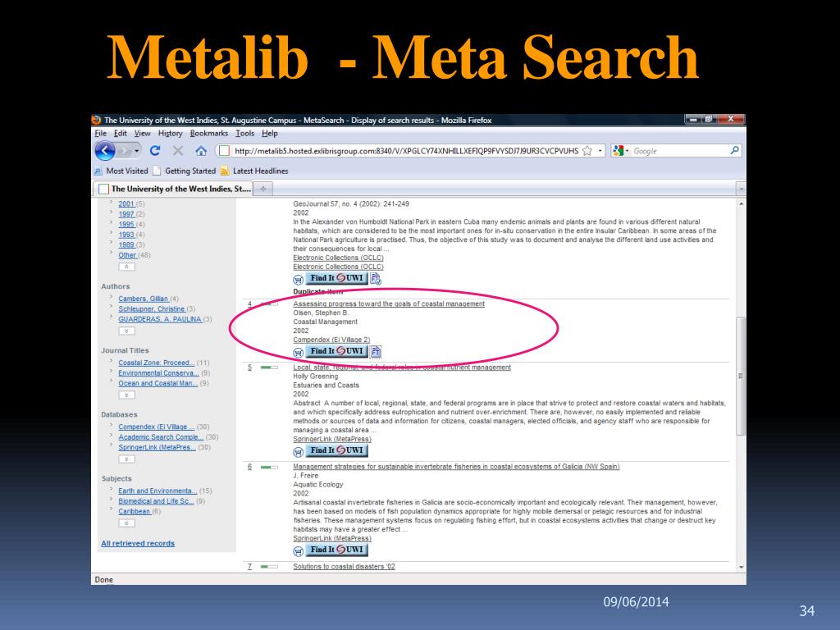Image resolution: width=840 pixels, height=630 pixels.
Task: Filter by journal Environmental Conserva...
Action: pos(158,373)
